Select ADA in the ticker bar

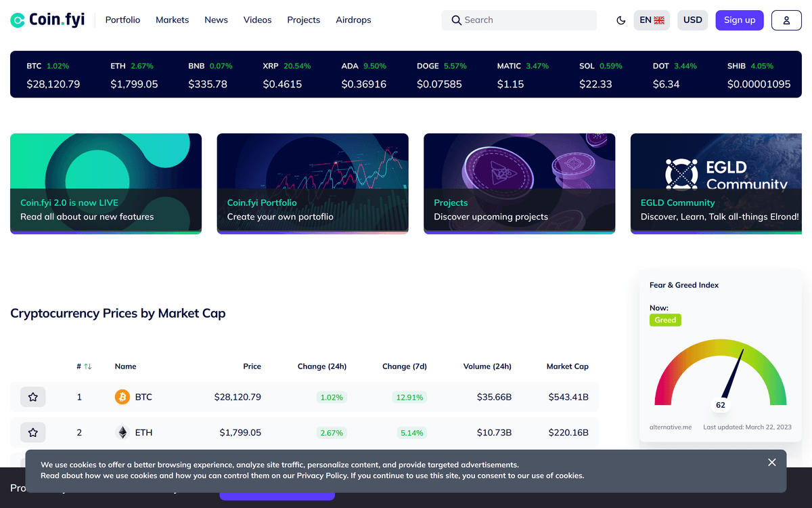click(x=364, y=75)
